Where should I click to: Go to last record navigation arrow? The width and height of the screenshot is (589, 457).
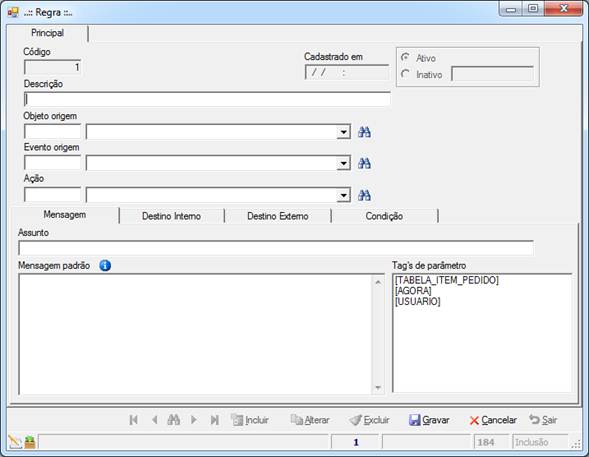point(214,420)
